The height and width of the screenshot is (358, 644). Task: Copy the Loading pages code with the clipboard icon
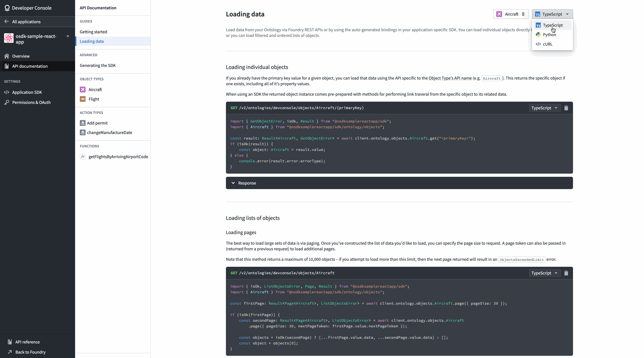(x=566, y=273)
